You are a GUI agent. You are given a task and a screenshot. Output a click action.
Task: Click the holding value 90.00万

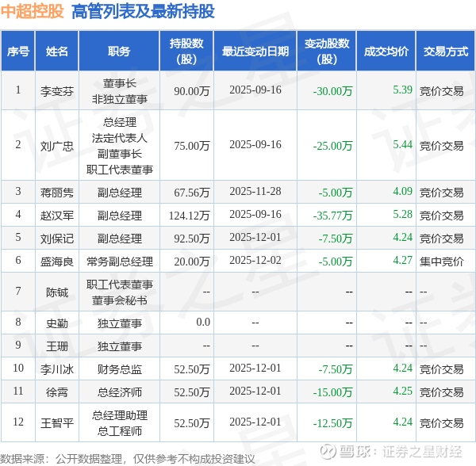pos(191,90)
